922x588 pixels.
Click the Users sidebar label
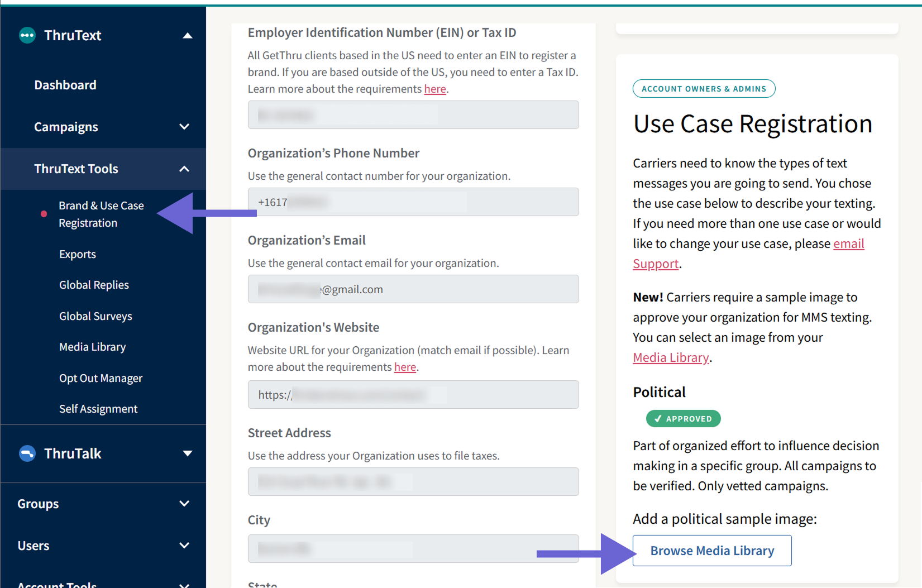(34, 546)
